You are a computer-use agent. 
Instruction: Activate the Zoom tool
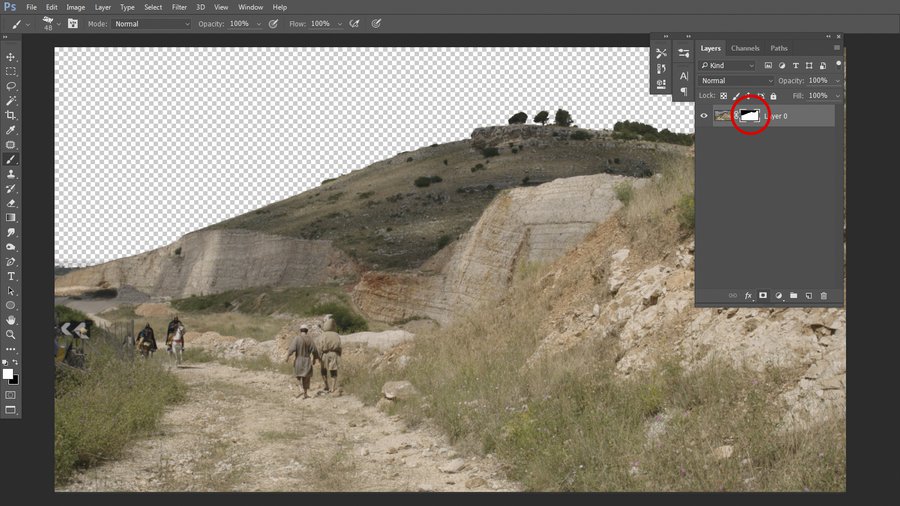click(x=11, y=334)
